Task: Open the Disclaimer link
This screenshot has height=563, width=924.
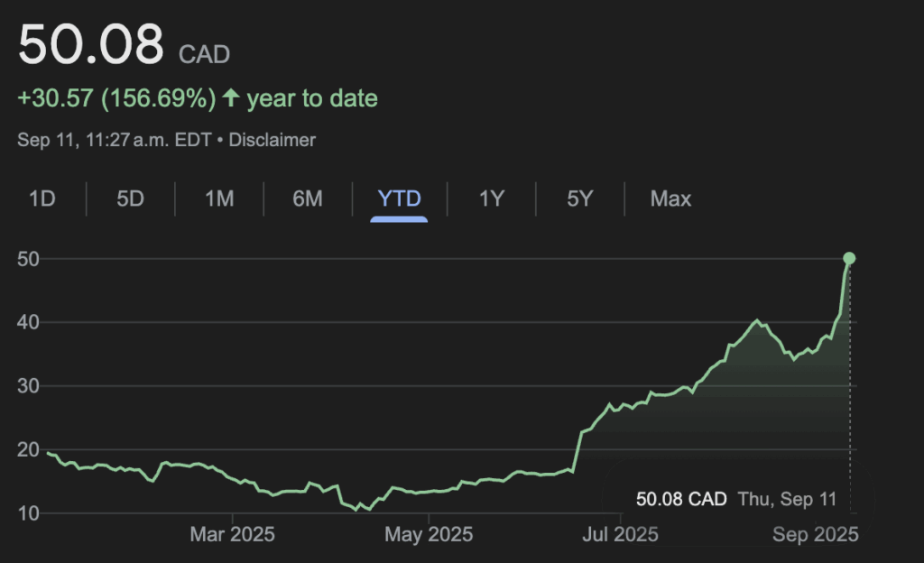Action: 273,140
